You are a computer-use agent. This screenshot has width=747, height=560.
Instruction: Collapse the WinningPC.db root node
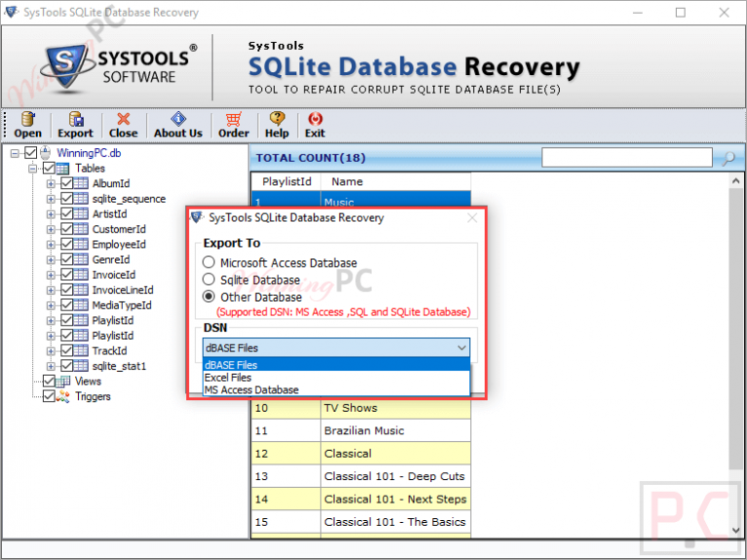click(16, 154)
